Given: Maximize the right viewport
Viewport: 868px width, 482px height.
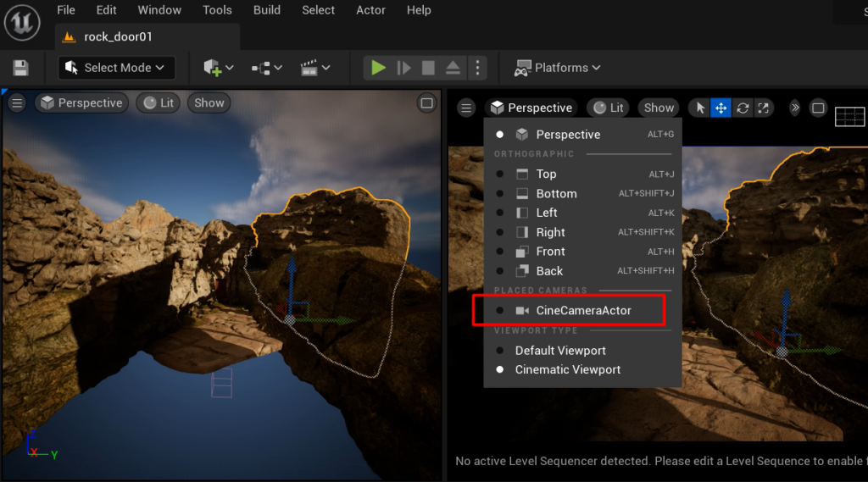Looking at the screenshot, I should [818, 108].
